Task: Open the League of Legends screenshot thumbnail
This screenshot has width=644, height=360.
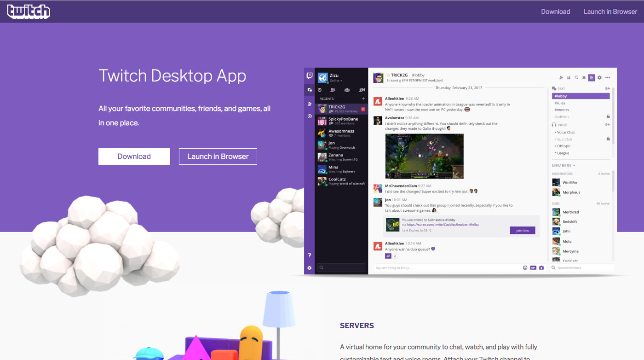Action: (424, 156)
